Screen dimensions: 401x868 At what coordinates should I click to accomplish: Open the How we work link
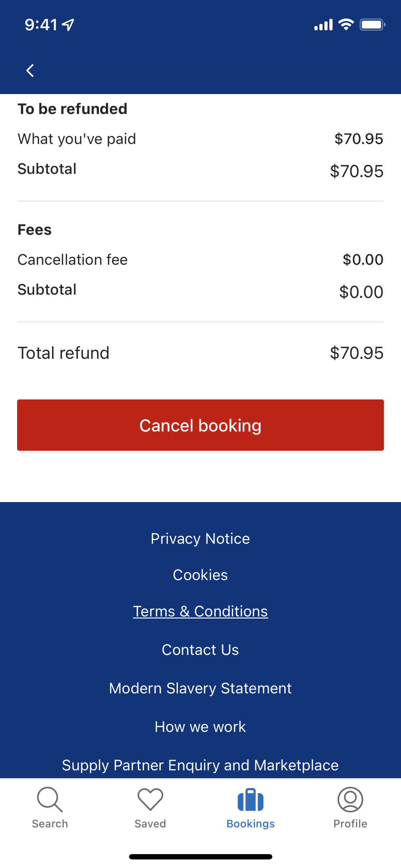(200, 727)
